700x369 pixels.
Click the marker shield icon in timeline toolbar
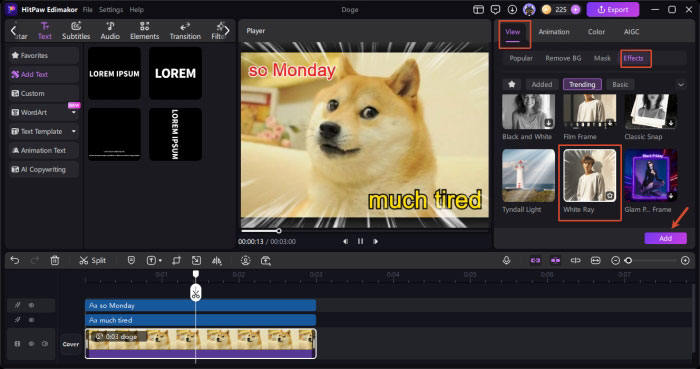131,260
